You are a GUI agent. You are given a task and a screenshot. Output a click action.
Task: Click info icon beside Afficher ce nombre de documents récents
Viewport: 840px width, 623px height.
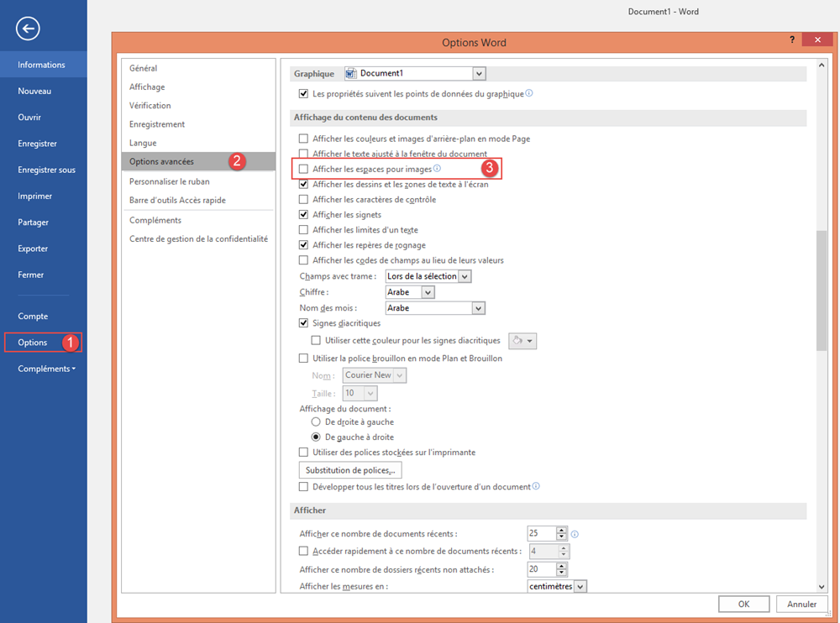(x=574, y=533)
